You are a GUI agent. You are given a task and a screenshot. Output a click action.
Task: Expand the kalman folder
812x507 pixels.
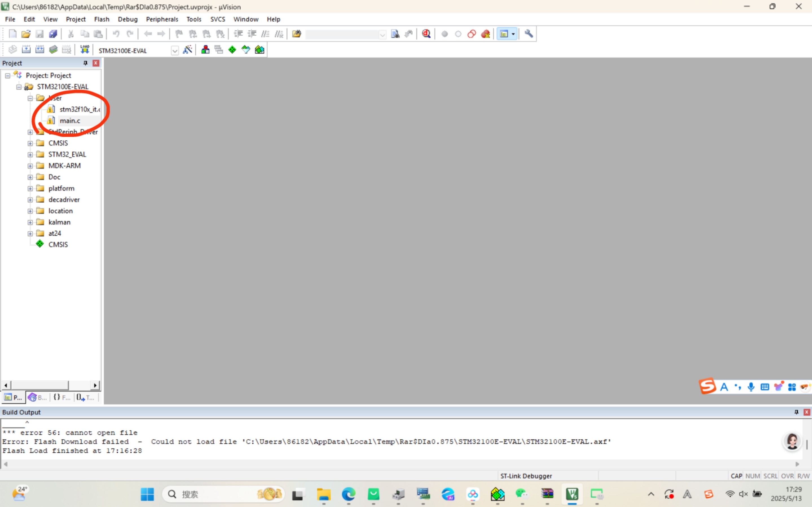(x=30, y=222)
